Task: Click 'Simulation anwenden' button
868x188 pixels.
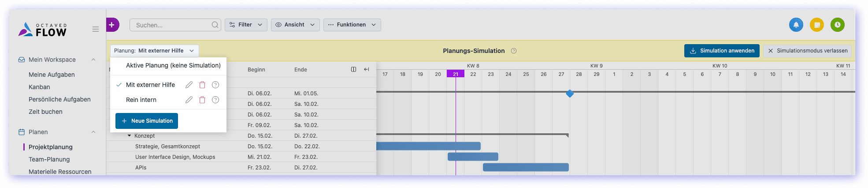Action: [x=722, y=51]
